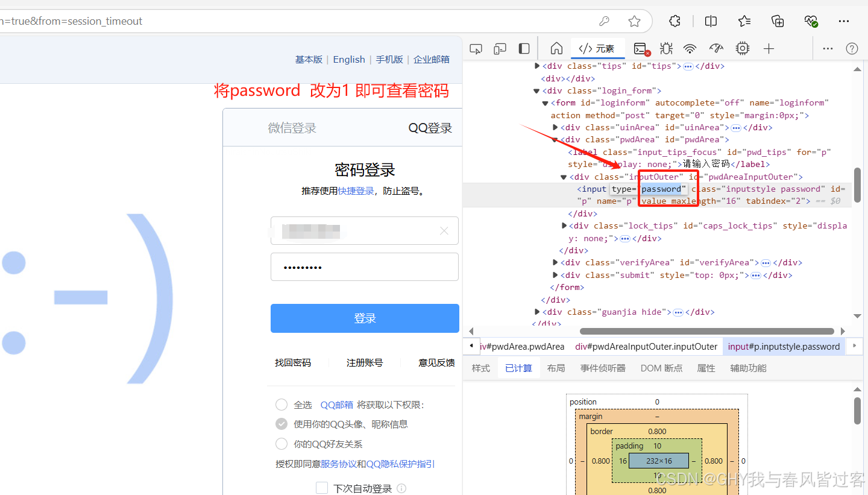The height and width of the screenshot is (495, 868).
Task: Open the 布局 layout tab
Action: point(556,368)
